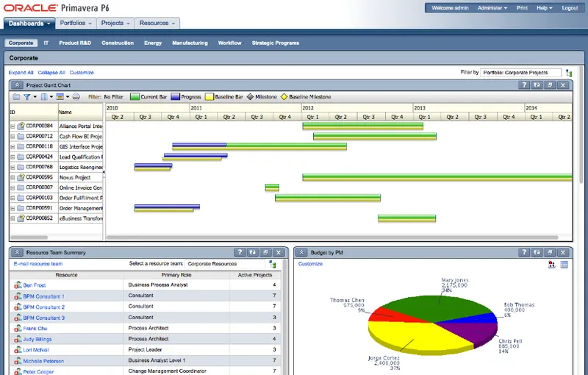The height and width of the screenshot is (375, 588).
Task: Click resource icon beside Frank Chu
Action: click(x=18, y=328)
